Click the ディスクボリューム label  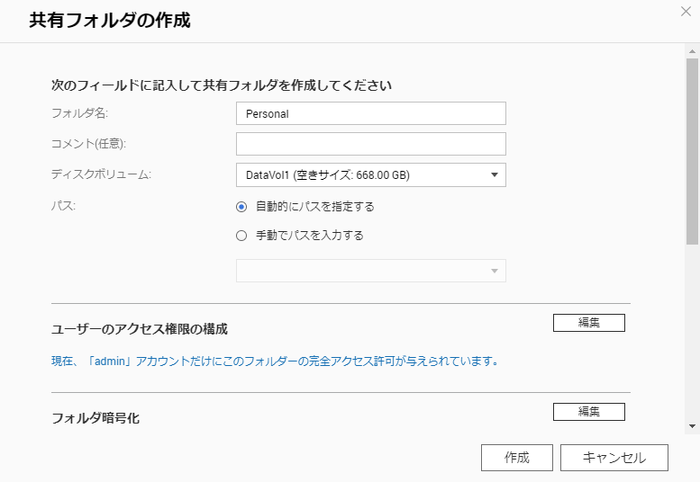pyautogui.click(x=101, y=174)
